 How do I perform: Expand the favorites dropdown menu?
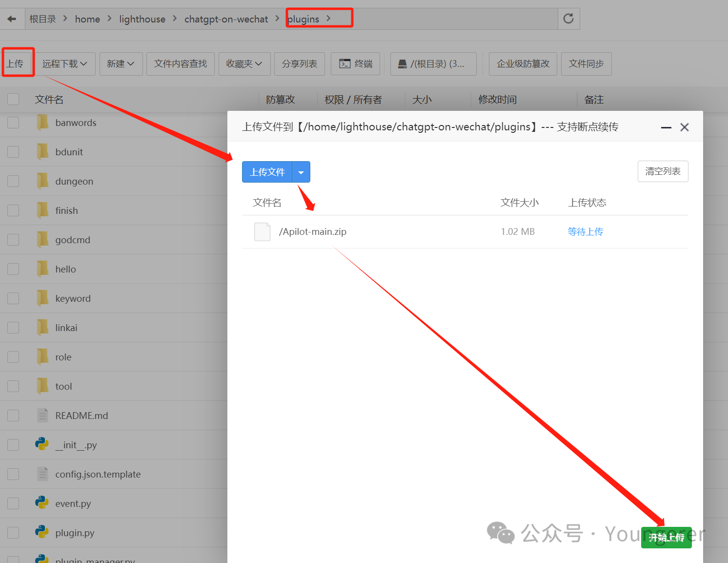(x=244, y=64)
